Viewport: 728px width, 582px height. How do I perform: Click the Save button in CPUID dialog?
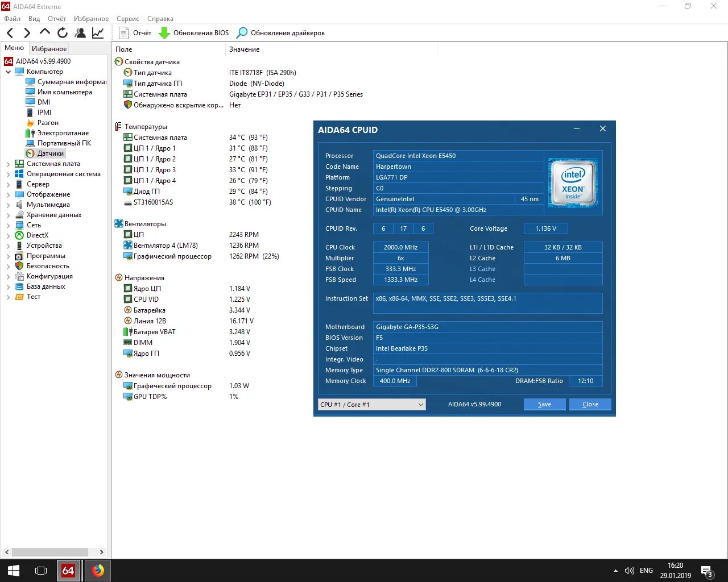click(544, 404)
